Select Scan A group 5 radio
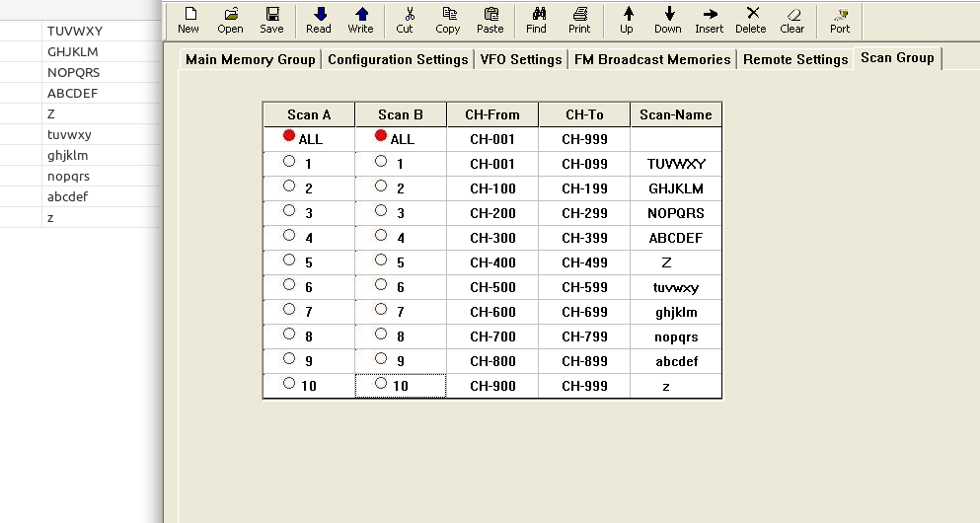This screenshot has height=523, width=980. (x=289, y=260)
